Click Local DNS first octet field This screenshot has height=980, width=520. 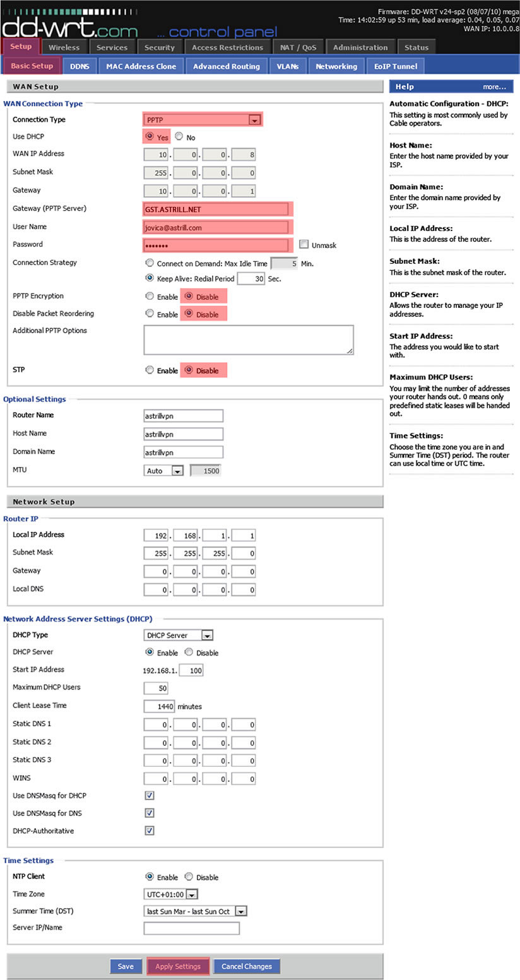pyautogui.click(x=156, y=590)
